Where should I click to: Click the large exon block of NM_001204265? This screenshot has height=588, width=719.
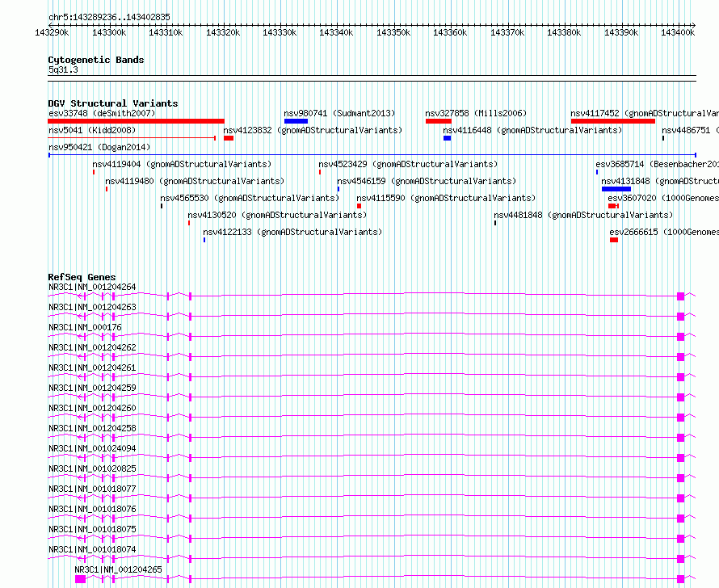pos(80,579)
